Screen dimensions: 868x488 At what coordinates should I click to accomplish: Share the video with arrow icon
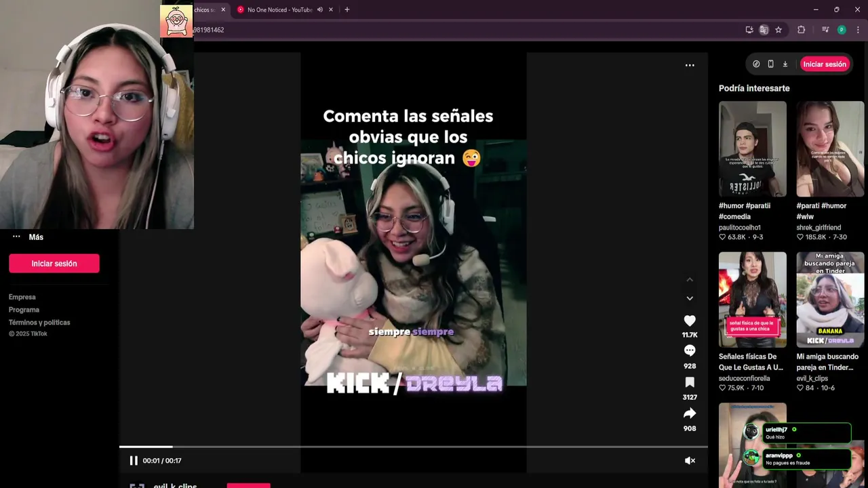pyautogui.click(x=690, y=413)
